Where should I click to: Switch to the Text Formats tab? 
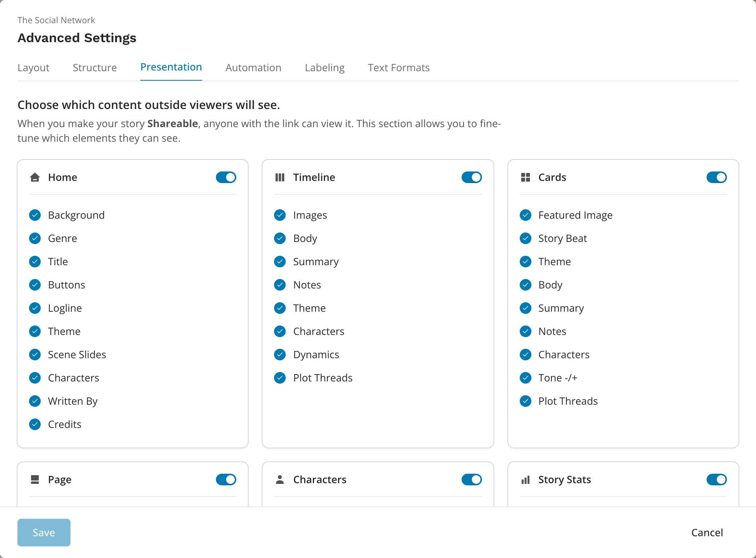399,68
